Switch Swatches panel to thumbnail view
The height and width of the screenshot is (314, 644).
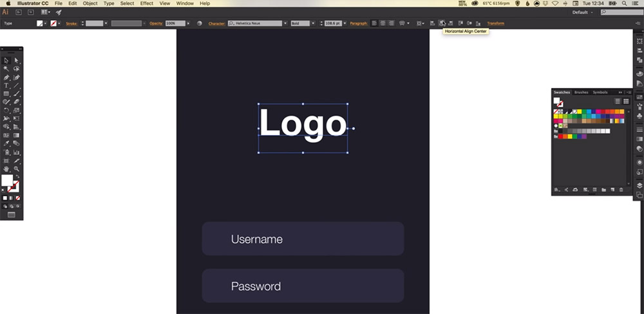point(626,102)
